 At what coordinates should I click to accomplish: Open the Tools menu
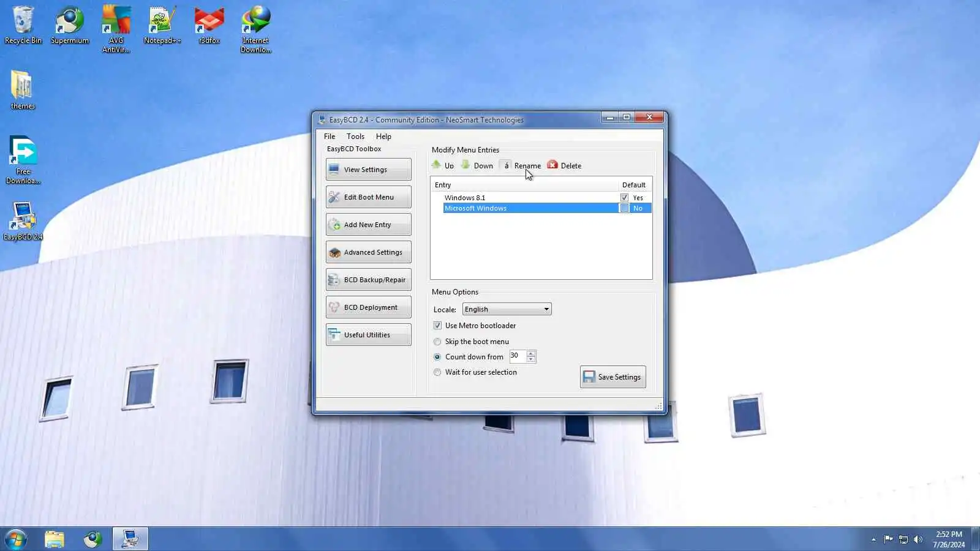[x=355, y=137]
